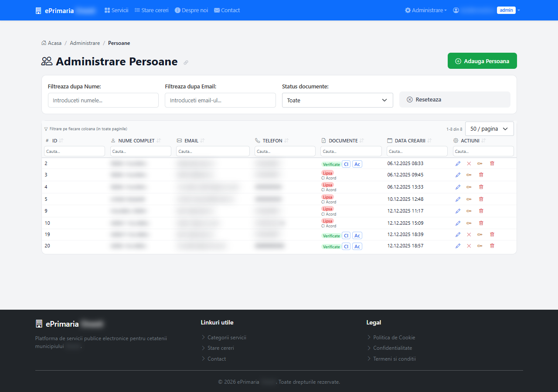This screenshot has height=392, width=558.
Task: Expand the Administrare menu in the navbar
Action: point(425,10)
